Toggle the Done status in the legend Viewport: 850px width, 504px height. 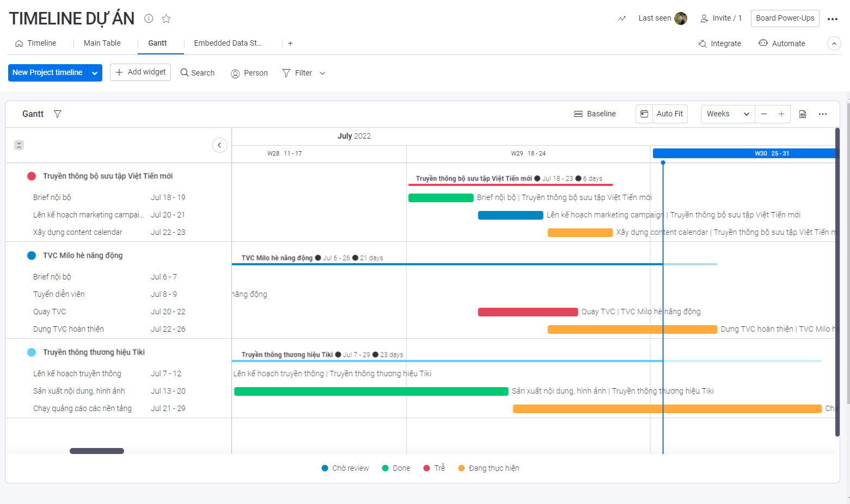(396, 468)
